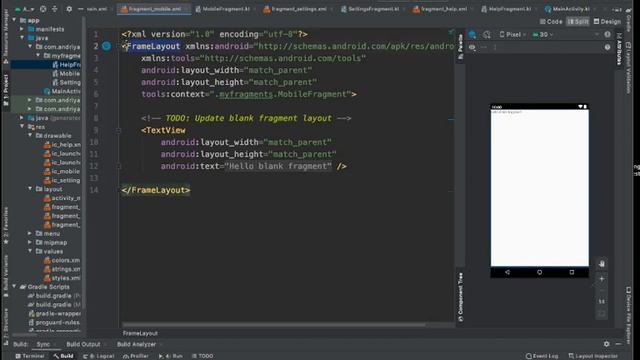Select the Build Analyzer tab

tap(136, 344)
